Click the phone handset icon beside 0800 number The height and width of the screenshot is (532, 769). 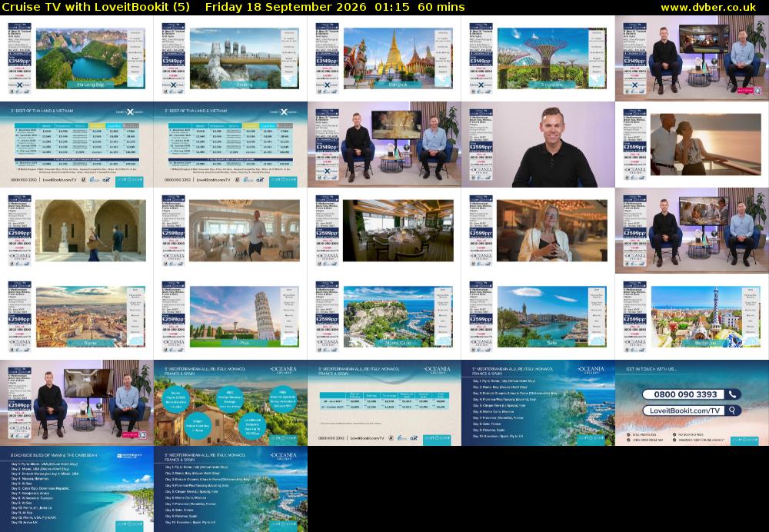732,394
